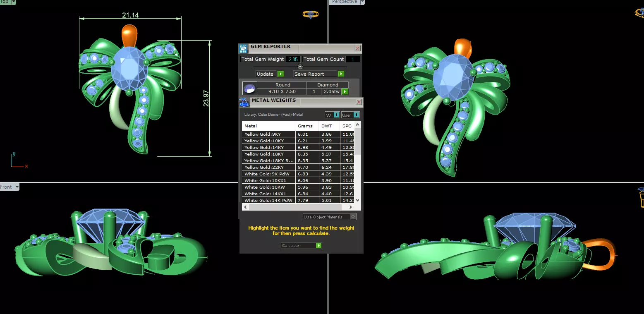Click the orange bail in Top viewport
The image size is (644, 314).
point(129,36)
